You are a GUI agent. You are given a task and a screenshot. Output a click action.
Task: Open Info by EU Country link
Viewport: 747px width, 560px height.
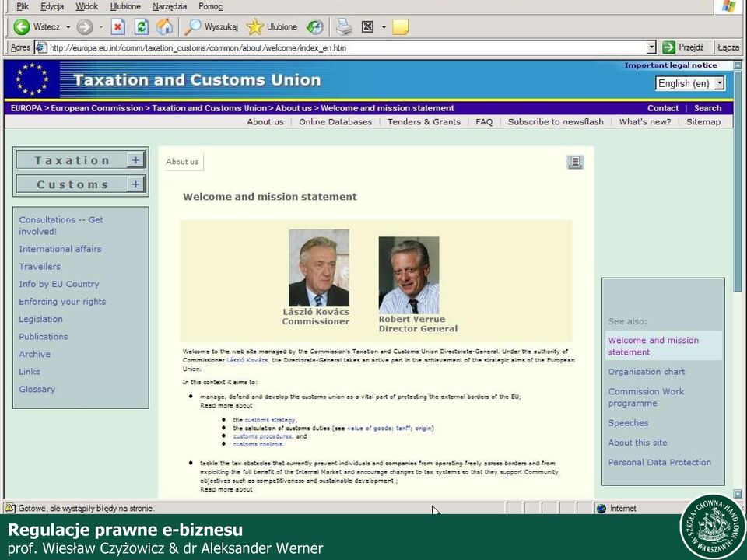[59, 284]
